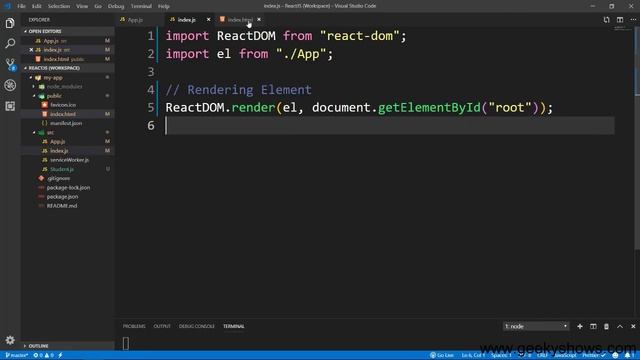Split the terminal pane
Image resolution: width=640 pixels, height=360 pixels.
593,326
